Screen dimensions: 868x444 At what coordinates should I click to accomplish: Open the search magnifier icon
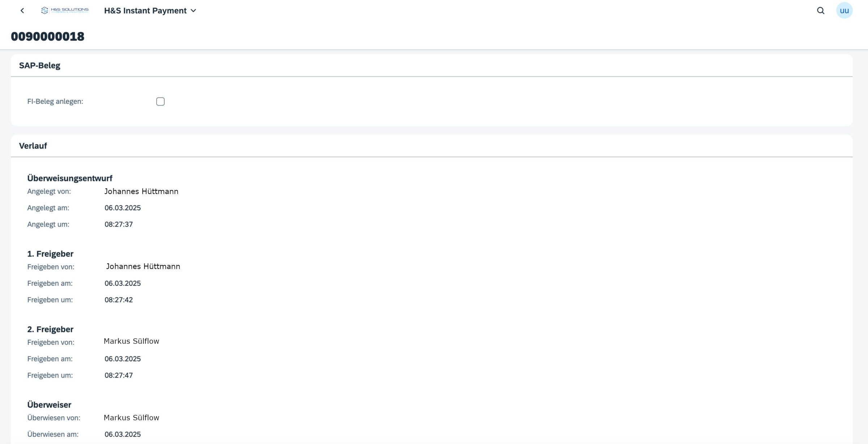coord(821,10)
